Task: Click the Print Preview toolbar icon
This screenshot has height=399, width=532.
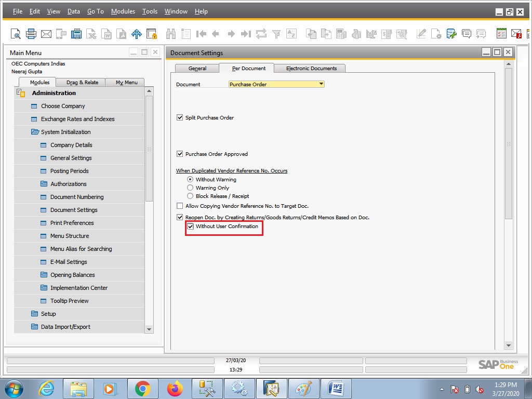Action: click(16, 34)
